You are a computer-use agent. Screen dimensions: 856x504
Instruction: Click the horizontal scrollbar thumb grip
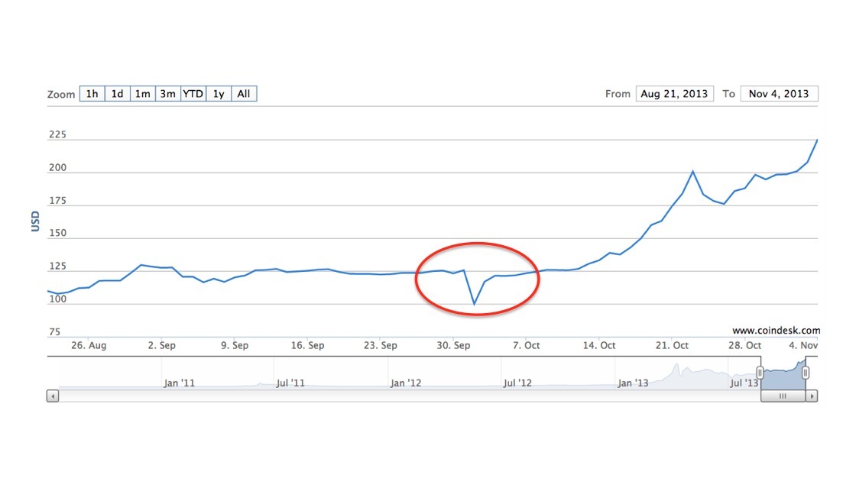[x=783, y=396]
